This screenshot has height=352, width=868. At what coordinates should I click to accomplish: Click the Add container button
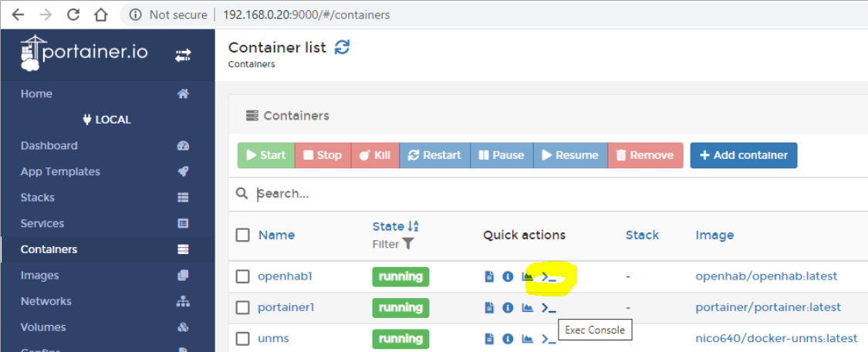[744, 155]
